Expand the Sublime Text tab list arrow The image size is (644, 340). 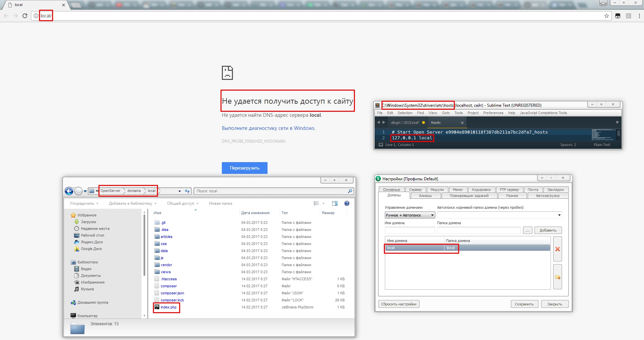coord(617,123)
